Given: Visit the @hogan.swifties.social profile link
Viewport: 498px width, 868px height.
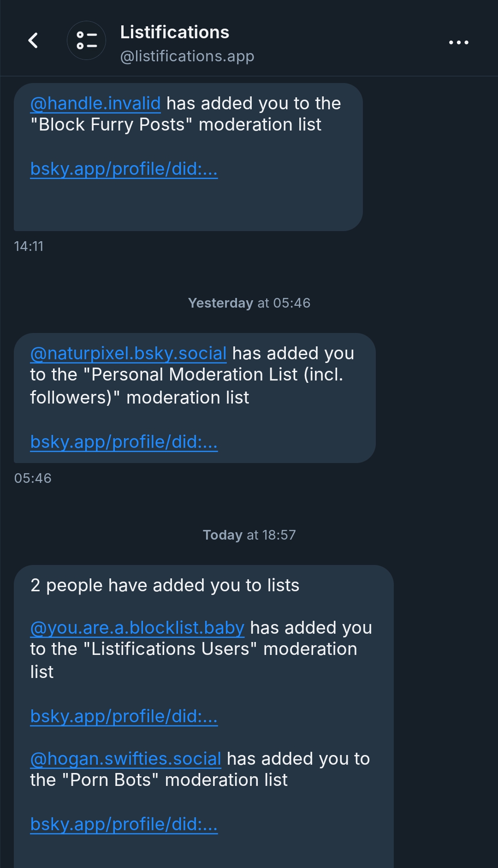Looking at the screenshot, I should click(125, 759).
